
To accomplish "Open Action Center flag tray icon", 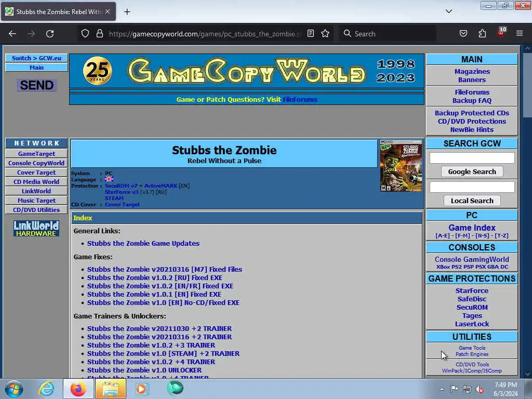I will click(x=454, y=389).
